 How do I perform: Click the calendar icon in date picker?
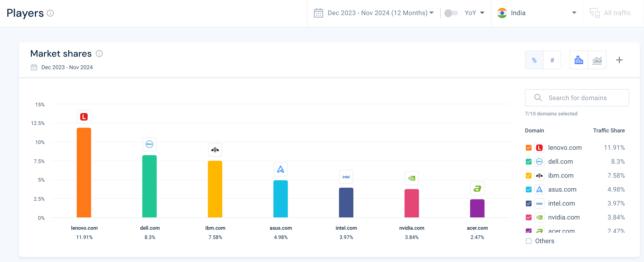tap(318, 13)
